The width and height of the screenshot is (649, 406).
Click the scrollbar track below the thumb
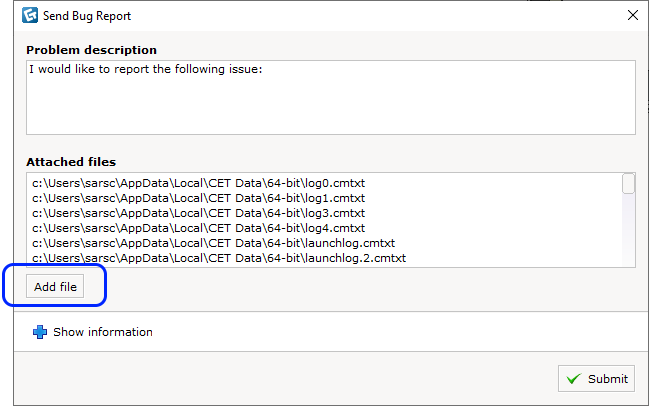628,230
